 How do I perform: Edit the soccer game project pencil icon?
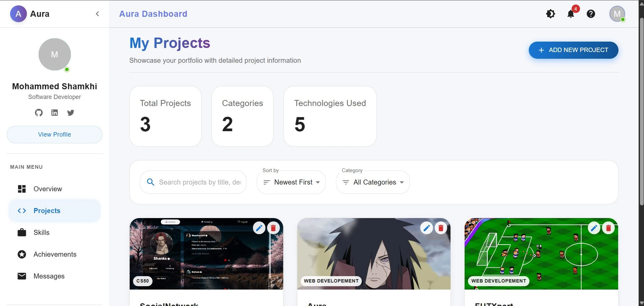594,228
